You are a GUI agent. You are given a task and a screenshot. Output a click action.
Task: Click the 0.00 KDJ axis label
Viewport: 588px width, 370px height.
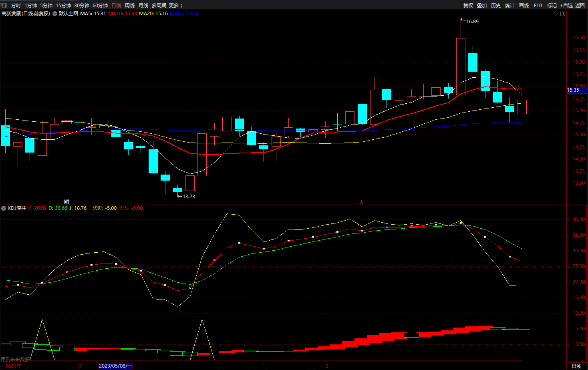click(580, 344)
